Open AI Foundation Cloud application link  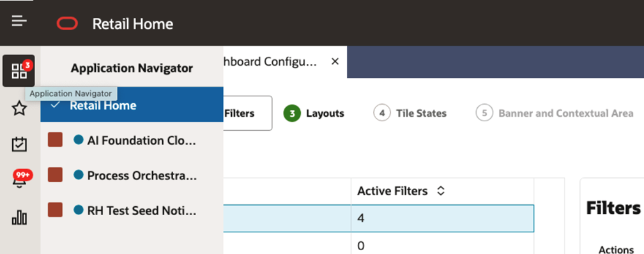point(142,141)
